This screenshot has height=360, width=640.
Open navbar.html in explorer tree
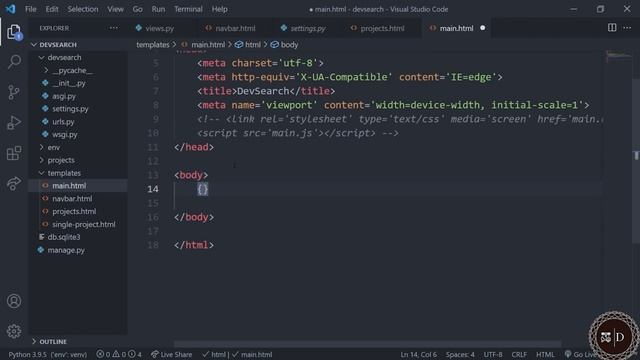72,198
